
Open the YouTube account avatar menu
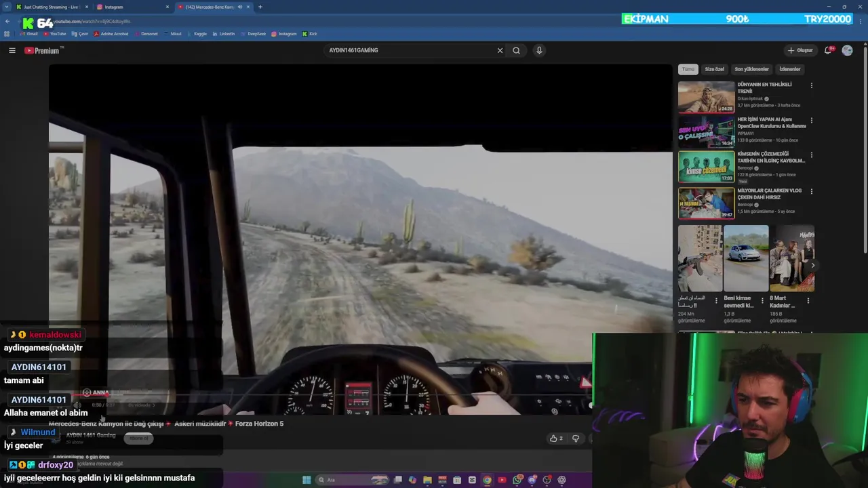coord(847,50)
